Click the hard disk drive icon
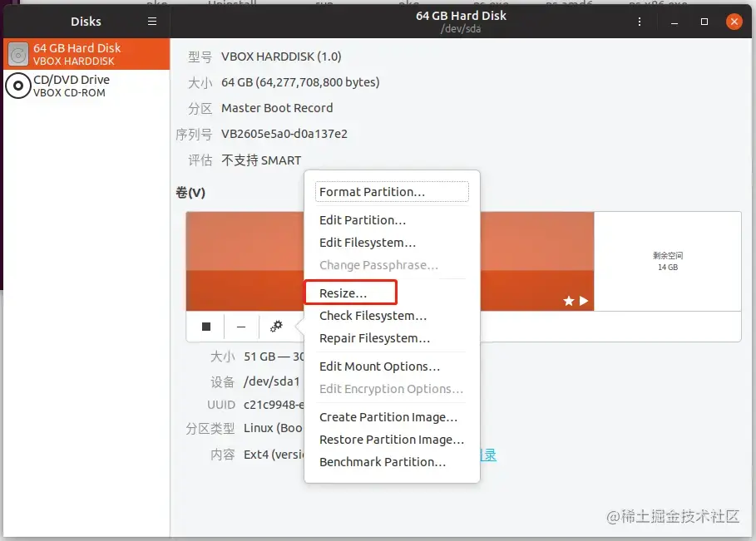The height and width of the screenshot is (541, 756). point(18,55)
